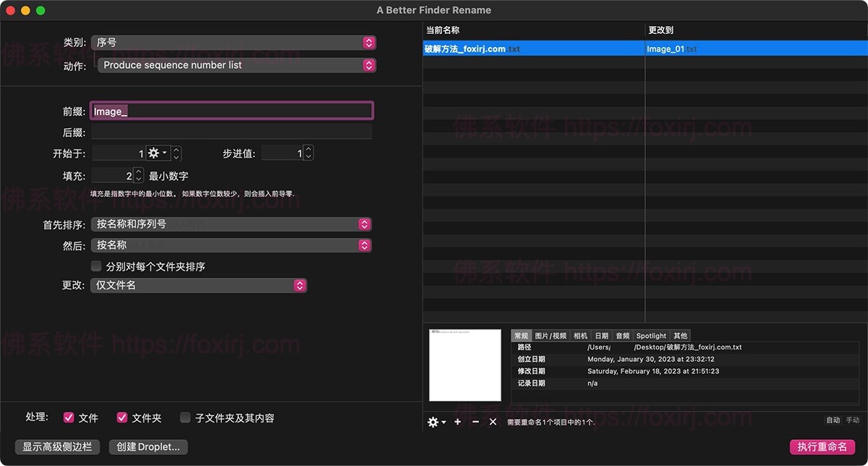
Task: Open gear options beside the start number field
Action: coord(154,153)
